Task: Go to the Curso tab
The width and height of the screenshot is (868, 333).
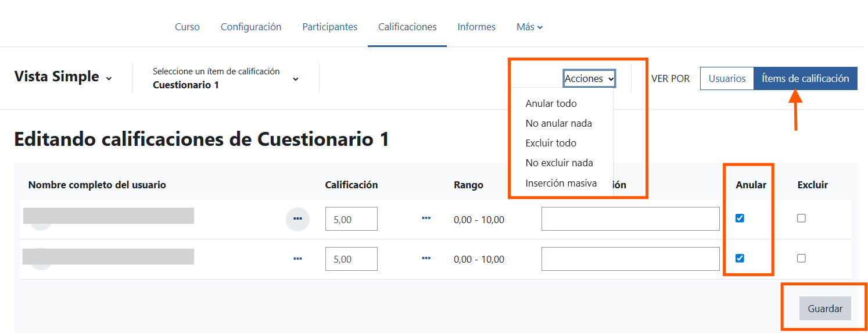Action: [187, 27]
